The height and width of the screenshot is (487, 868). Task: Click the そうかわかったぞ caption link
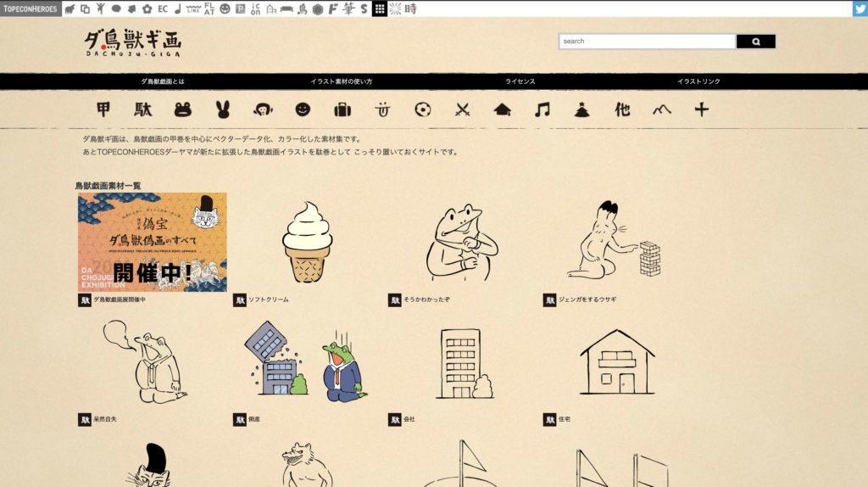click(426, 299)
